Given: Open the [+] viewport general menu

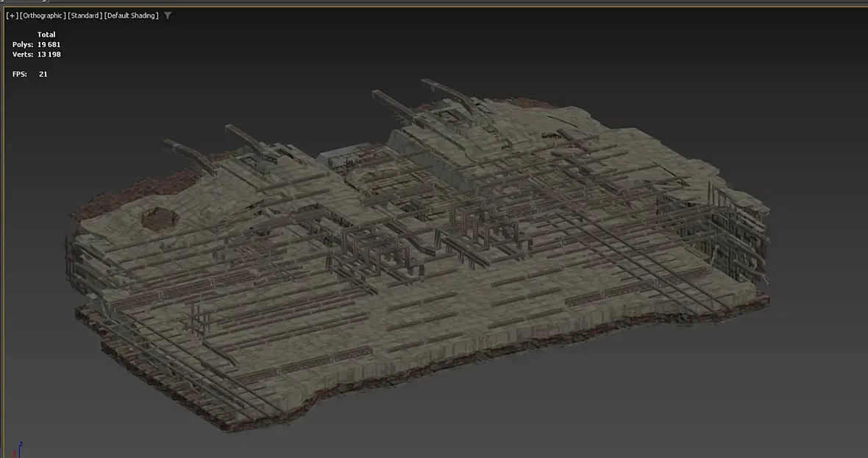Looking at the screenshot, I should tap(12, 15).
